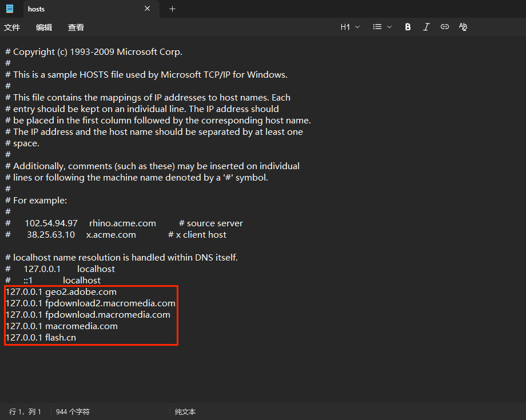Click the '# source server' comment

tap(211, 223)
